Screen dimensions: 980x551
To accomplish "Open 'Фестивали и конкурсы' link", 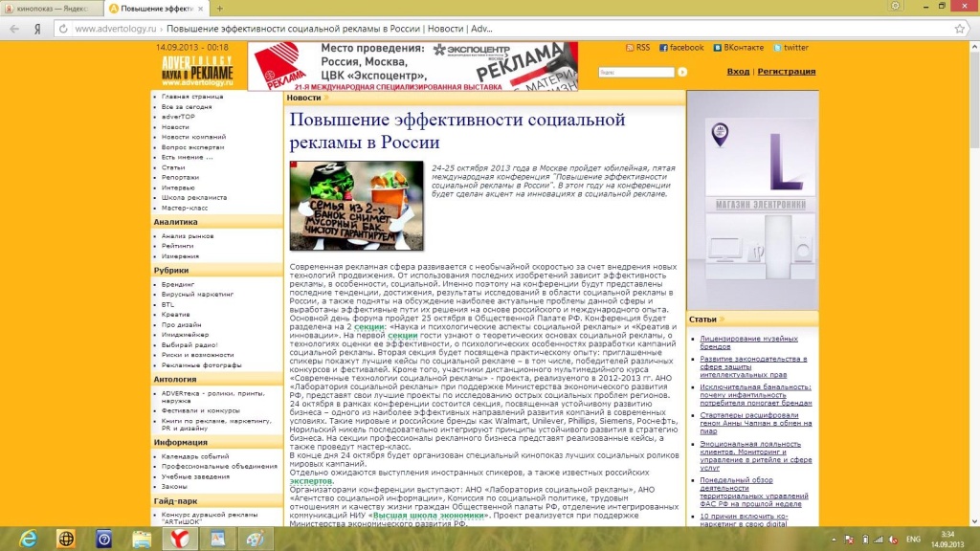I will (201, 411).
